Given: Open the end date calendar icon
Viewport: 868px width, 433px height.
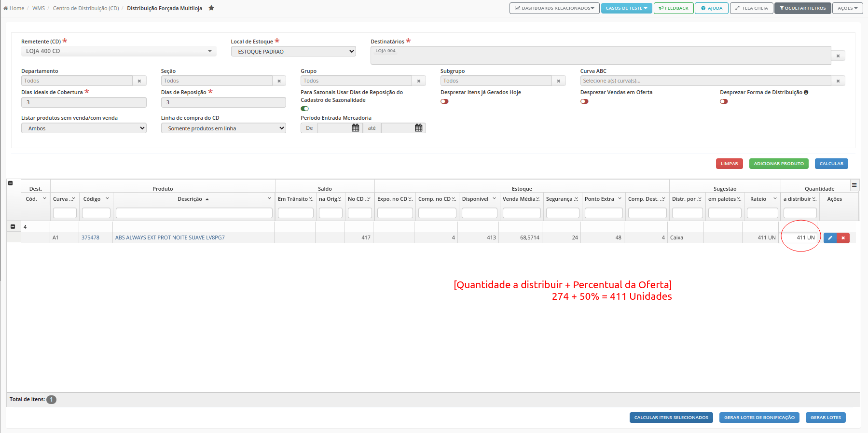Looking at the screenshot, I should tap(418, 128).
